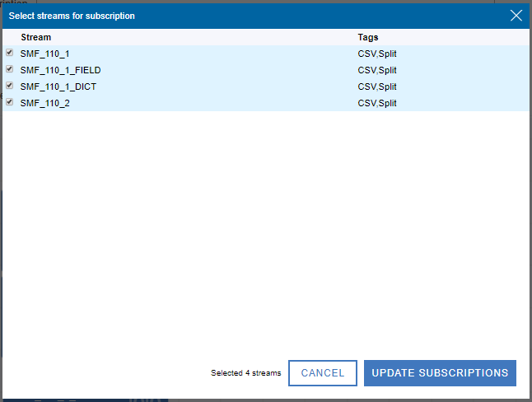
Task: Select the SMF_110_1_FIELD stream name
Action: point(60,70)
